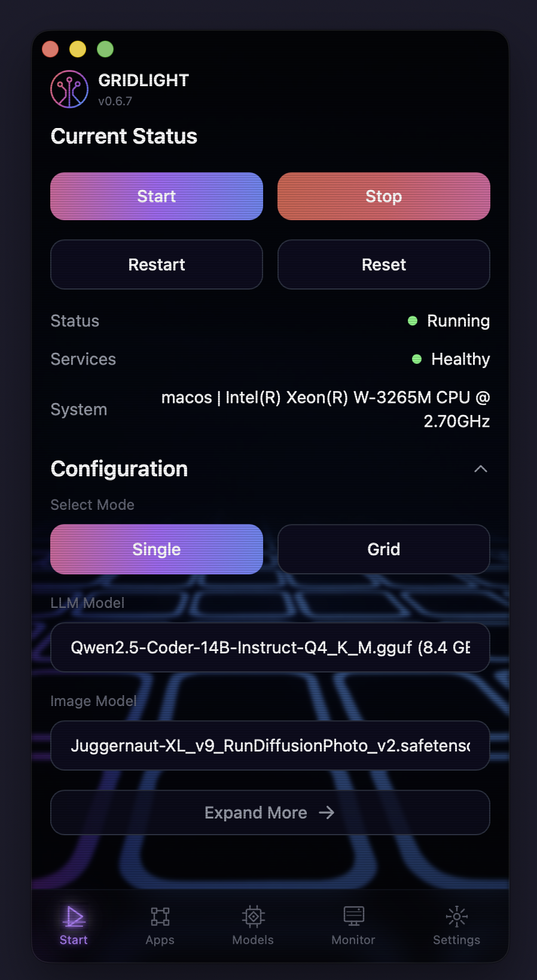Click Expand More for additional configuration
This screenshot has height=980, width=537.
point(270,812)
